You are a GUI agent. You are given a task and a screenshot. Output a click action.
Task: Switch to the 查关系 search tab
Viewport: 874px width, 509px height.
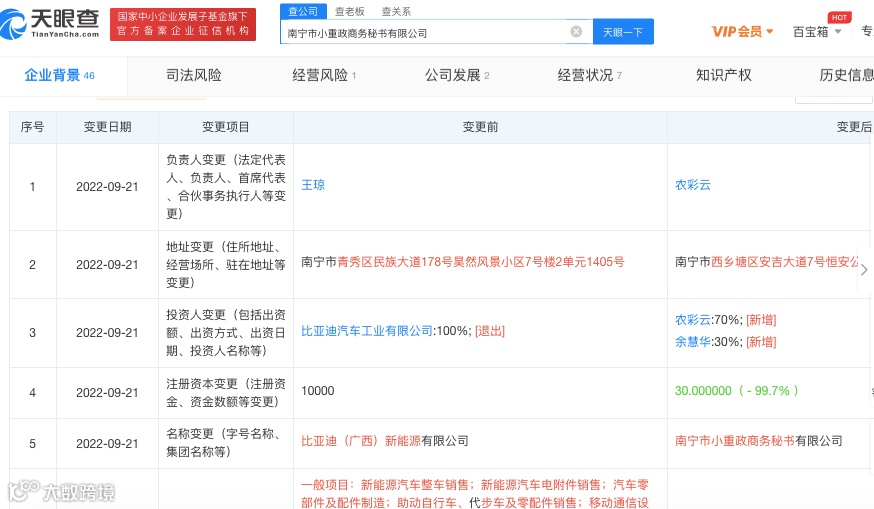[x=396, y=11]
